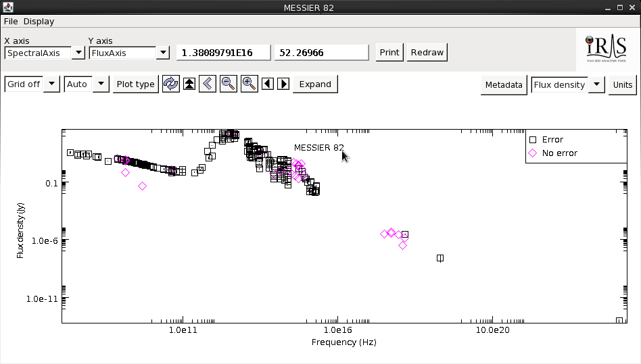Pan plot right with black arrow
Viewport: 641px width, 364px height.
click(x=284, y=84)
